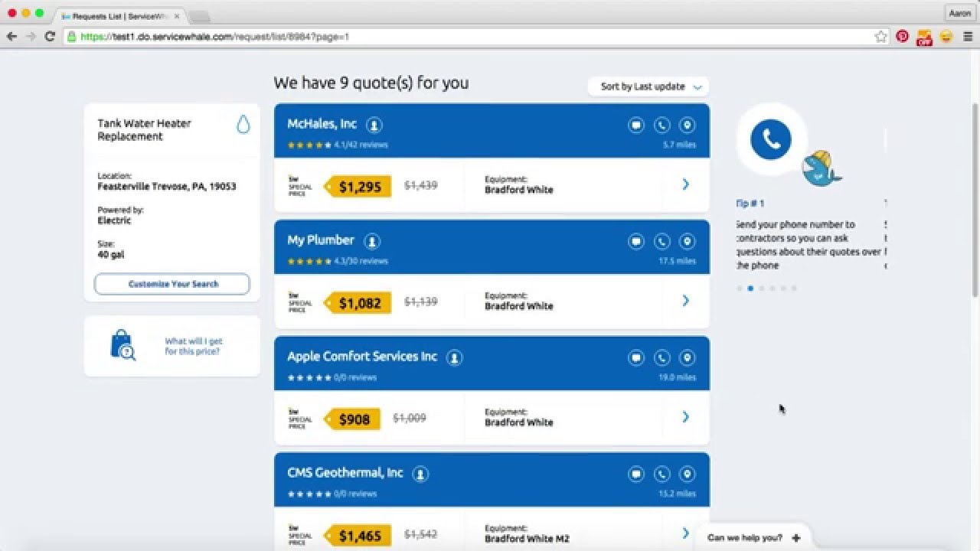Click My Plumber company name
Viewport: 980px width, 551px height.
click(321, 240)
